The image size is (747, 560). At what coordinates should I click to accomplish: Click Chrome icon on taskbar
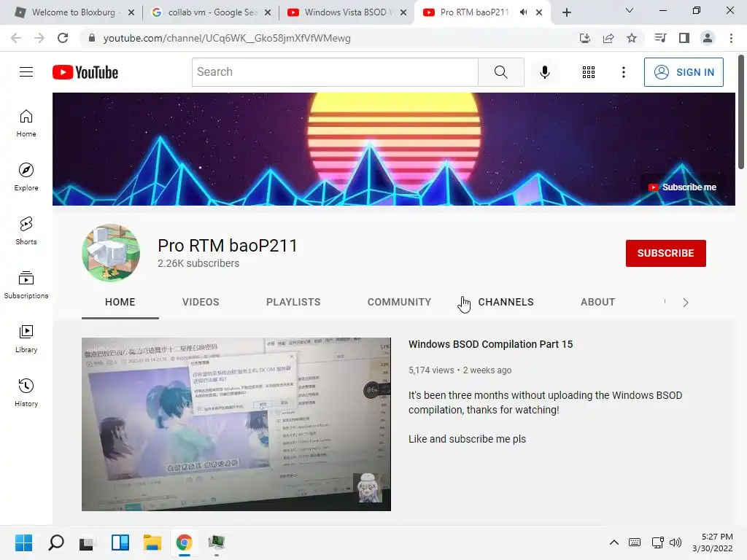[x=185, y=542]
